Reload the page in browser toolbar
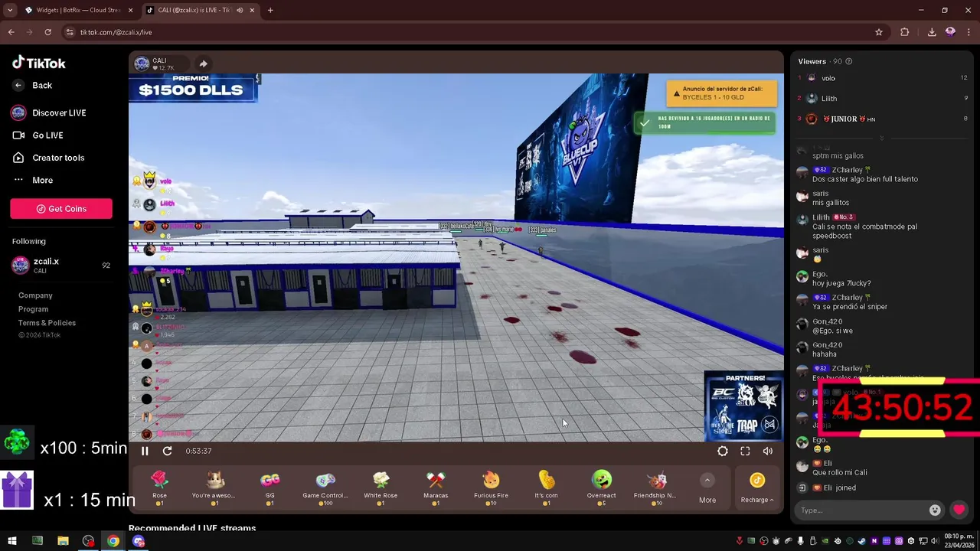980x551 pixels. point(47,32)
